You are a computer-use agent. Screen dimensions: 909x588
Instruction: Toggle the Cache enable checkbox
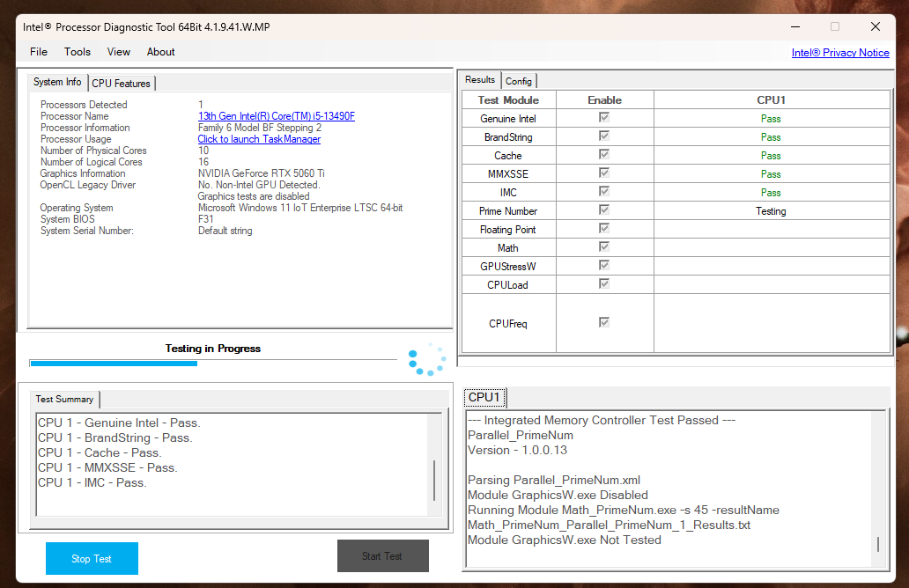click(604, 155)
